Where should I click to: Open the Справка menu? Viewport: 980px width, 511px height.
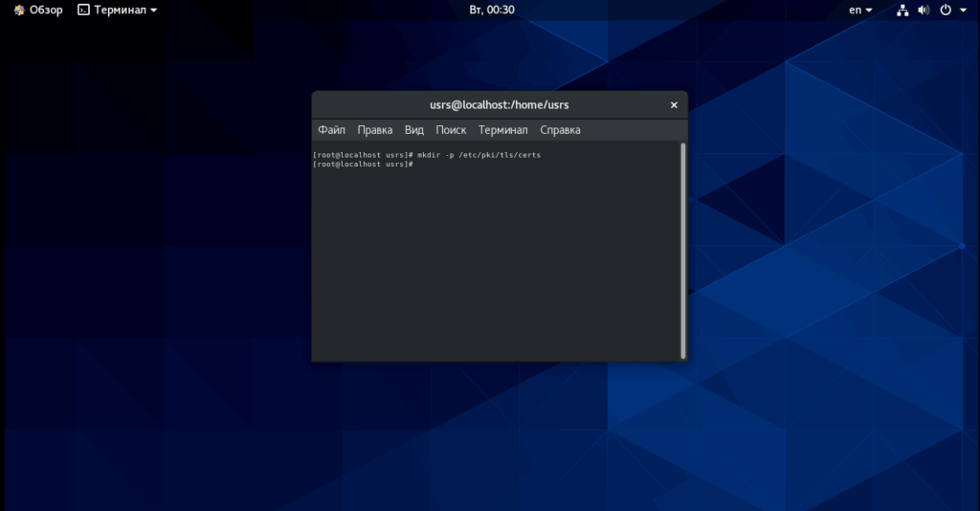click(560, 130)
